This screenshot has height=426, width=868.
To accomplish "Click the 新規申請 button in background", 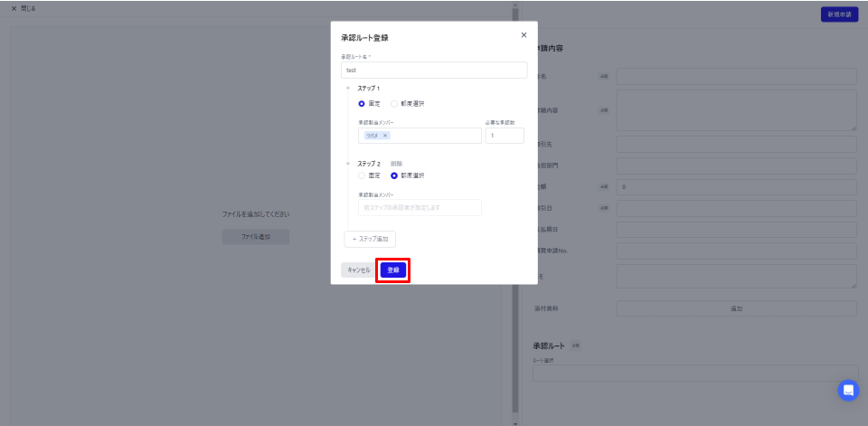I will 839,15.
